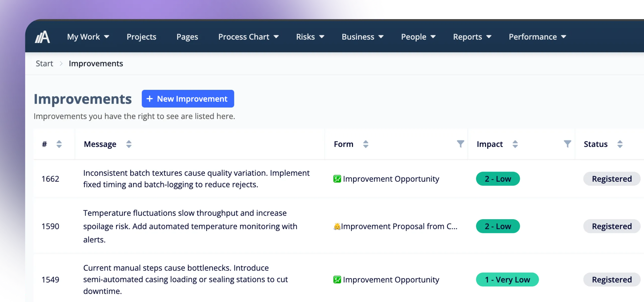Sort the Status column
The image size is (644, 302).
[x=620, y=144]
